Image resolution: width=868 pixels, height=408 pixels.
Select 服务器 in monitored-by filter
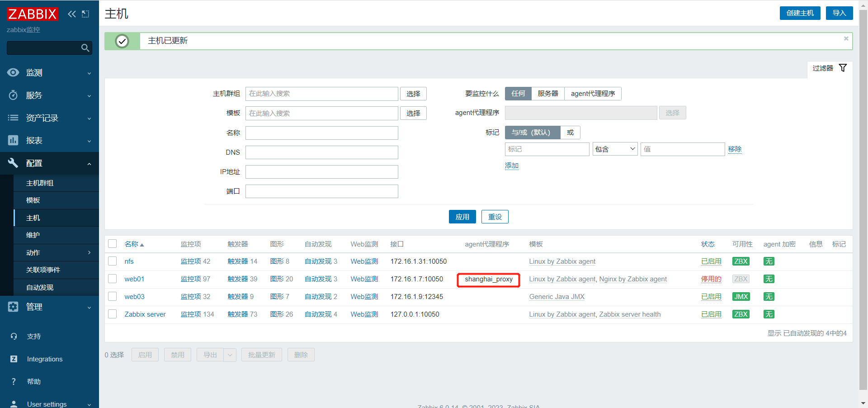[548, 94]
